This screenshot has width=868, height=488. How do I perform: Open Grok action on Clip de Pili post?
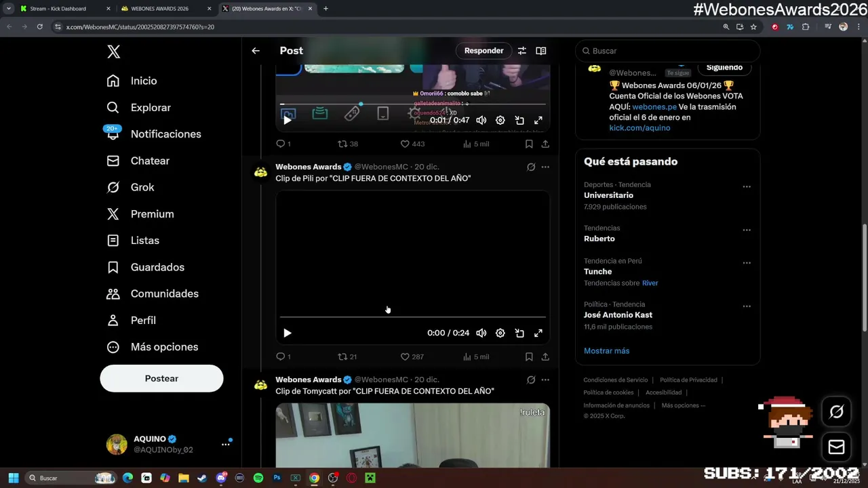tap(531, 167)
